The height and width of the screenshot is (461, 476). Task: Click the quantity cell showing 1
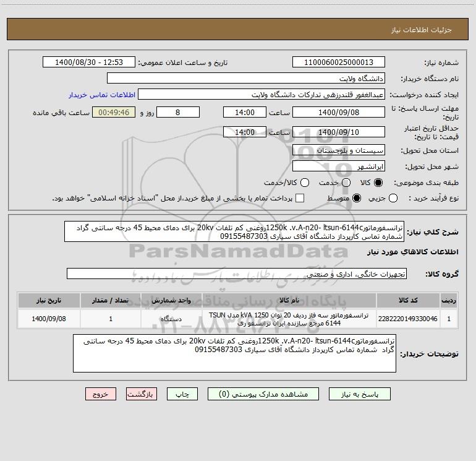point(111,319)
